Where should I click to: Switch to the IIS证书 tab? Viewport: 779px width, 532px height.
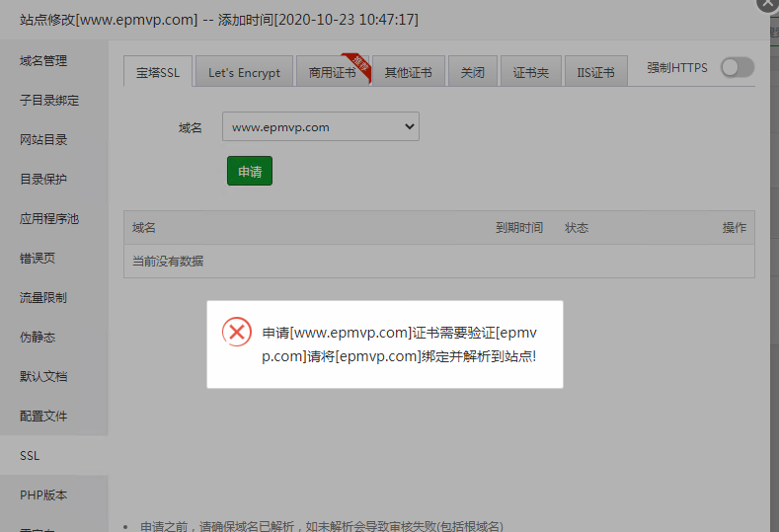coord(595,71)
